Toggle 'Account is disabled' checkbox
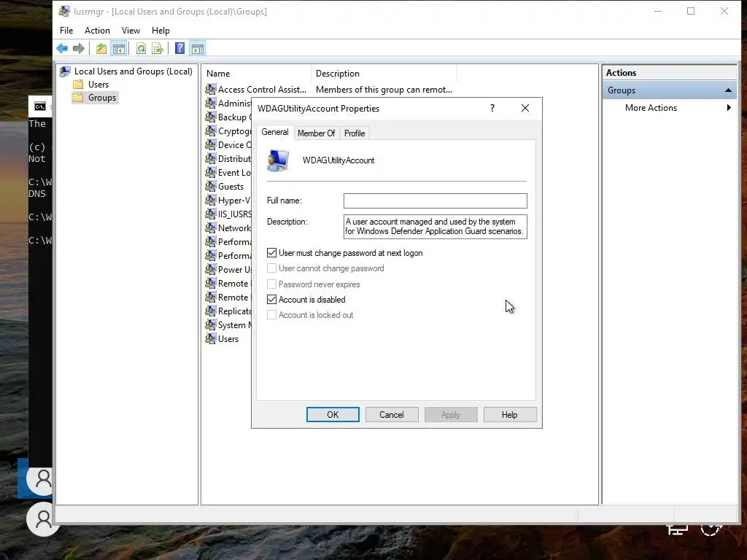Screen dimensions: 747x560 (271, 300)
